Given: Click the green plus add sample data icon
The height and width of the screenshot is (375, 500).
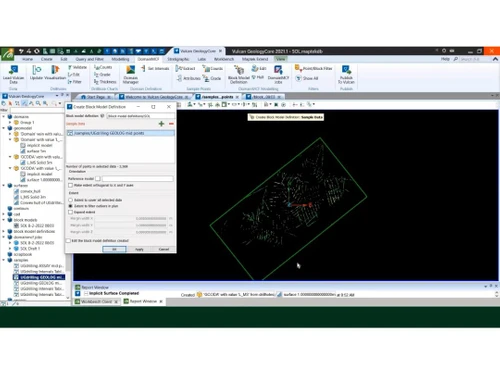Looking at the screenshot, I should (161, 124).
